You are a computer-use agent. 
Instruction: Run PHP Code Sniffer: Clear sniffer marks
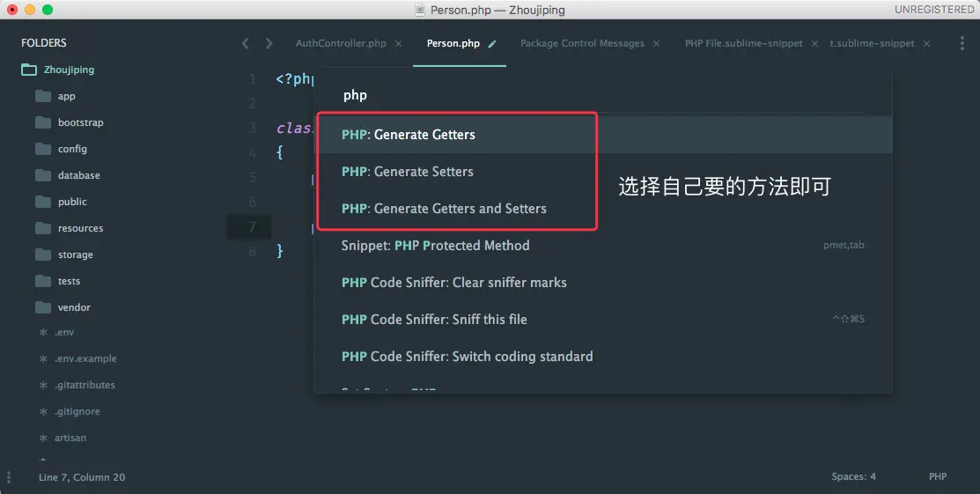(603, 282)
